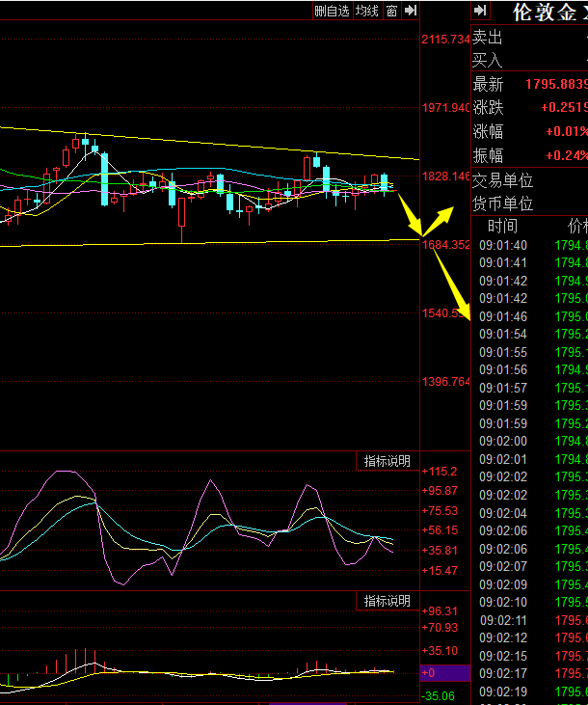
Task: Click the 1828.146 price axis label
Action: coord(445,176)
